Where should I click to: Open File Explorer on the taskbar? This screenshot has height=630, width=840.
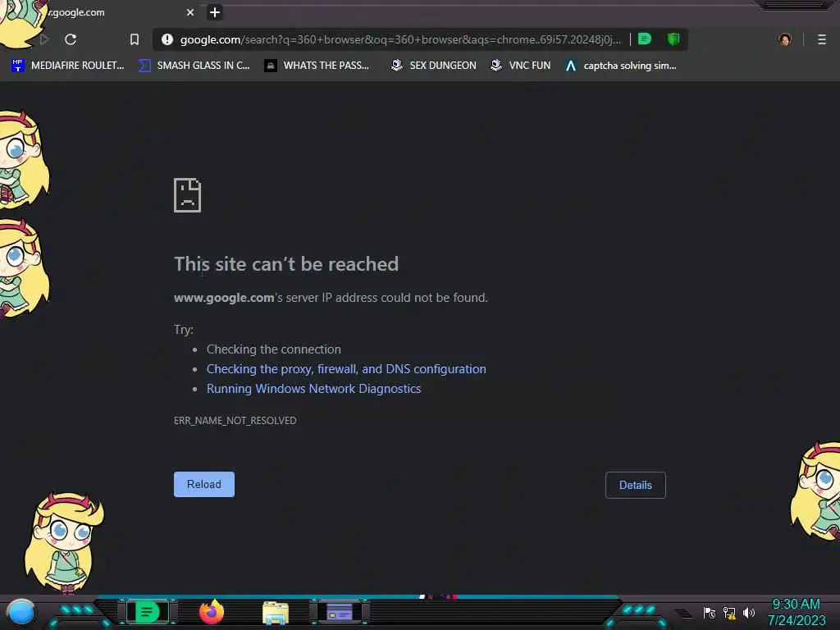(x=276, y=612)
